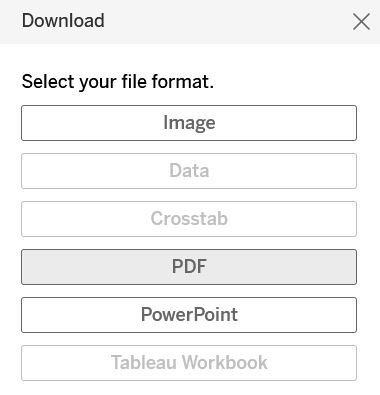Choose Crosstab export

point(189,219)
